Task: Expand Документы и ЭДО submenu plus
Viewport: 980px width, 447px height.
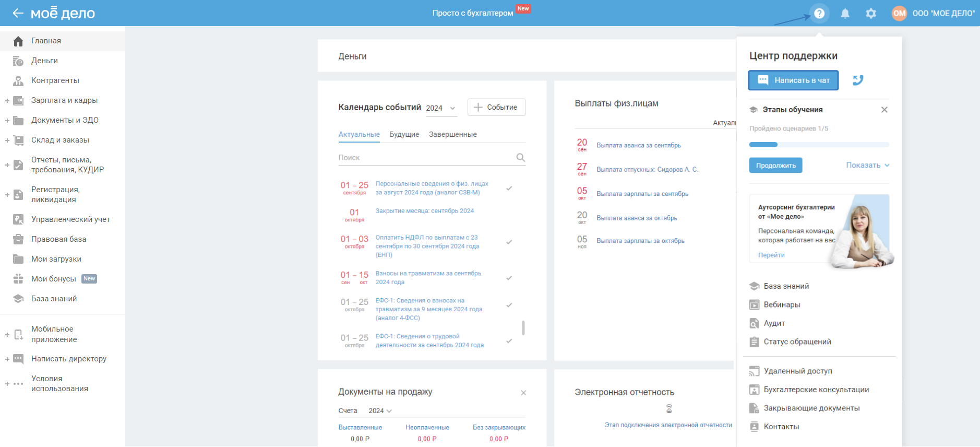Action: [7, 120]
